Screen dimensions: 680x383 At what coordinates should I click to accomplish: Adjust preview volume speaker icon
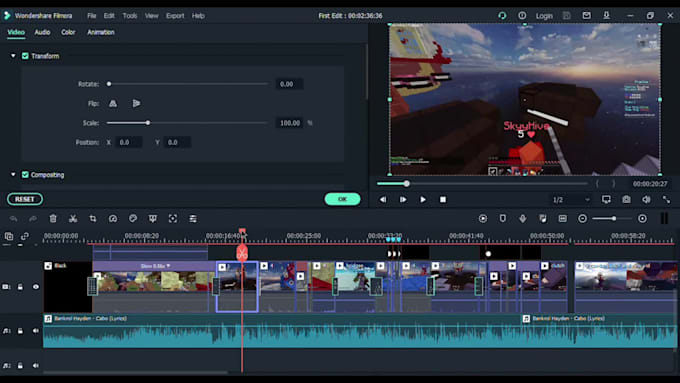646,200
